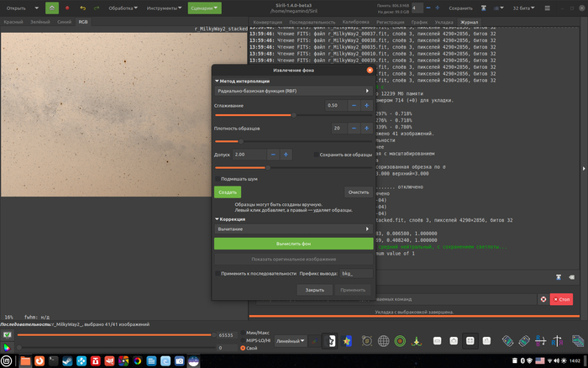
Task: Open the Обработка menu
Action: click(124, 8)
